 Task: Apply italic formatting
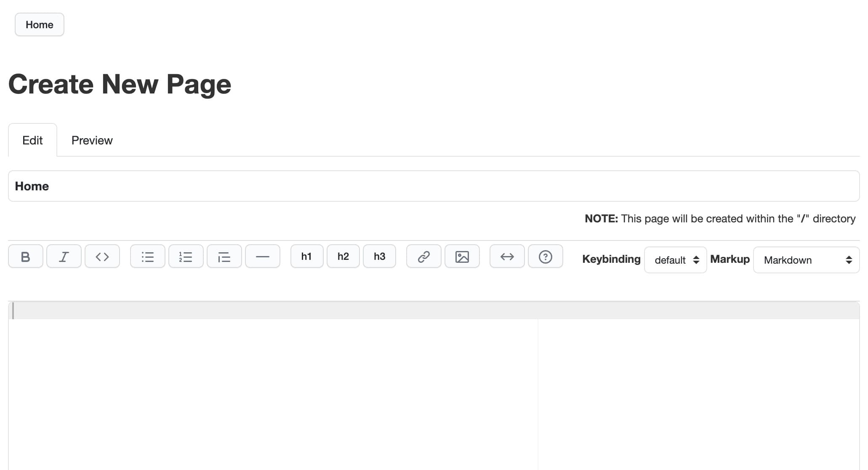pos(64,256)
